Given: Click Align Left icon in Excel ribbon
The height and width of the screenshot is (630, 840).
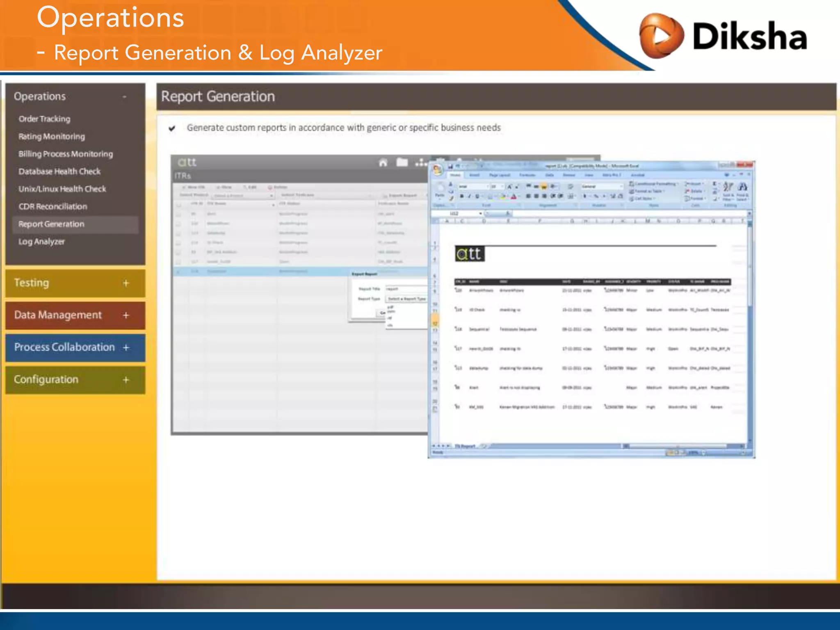Looking at the screenshot, I should tap(528, 196).
